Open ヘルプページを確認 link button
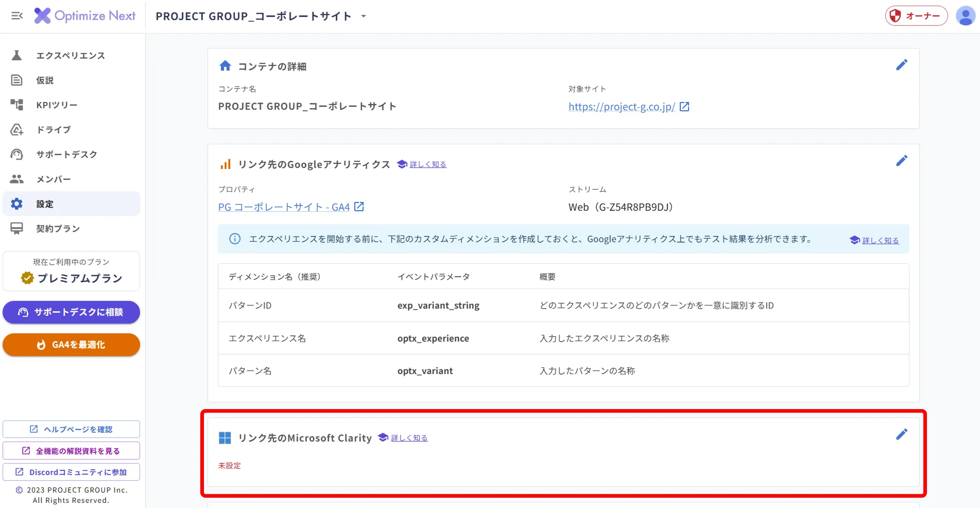980x508 pixels. coord(71,429)
